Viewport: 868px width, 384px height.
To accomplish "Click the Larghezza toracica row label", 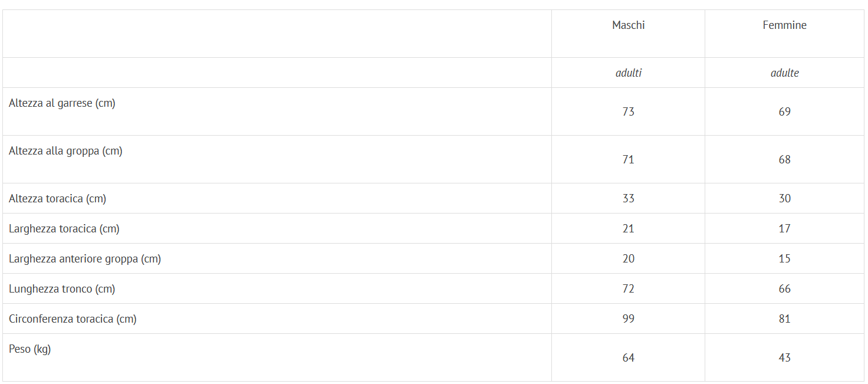I will click(x=64, y=229).
